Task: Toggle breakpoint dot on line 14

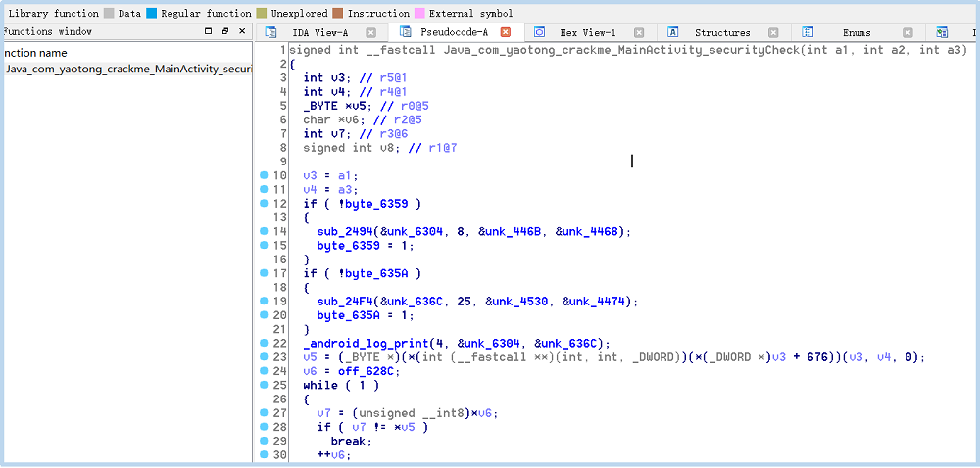Action: tap(264, 231)
